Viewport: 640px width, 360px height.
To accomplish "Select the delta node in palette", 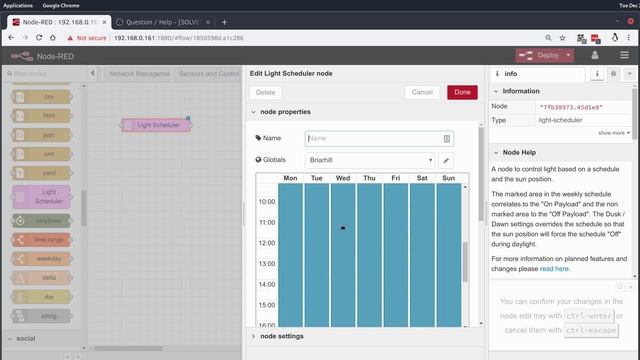I will [42, 278].
